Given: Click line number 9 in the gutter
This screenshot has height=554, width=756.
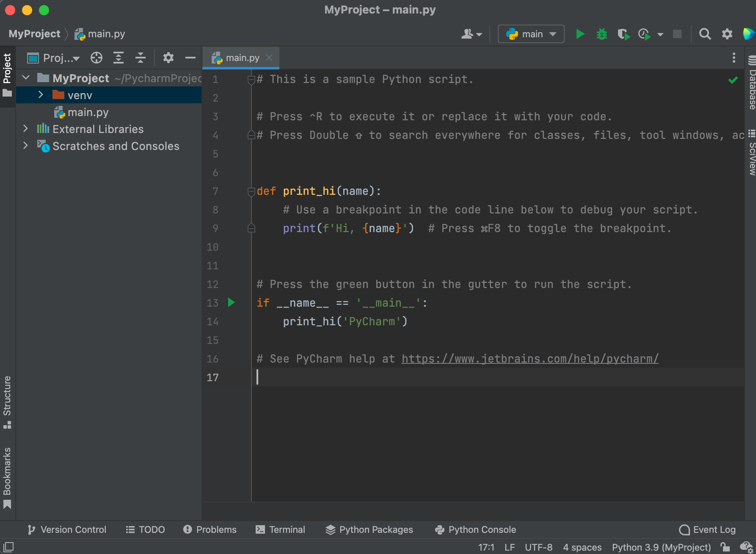Looking at the screenshot, I should [215, 228].
